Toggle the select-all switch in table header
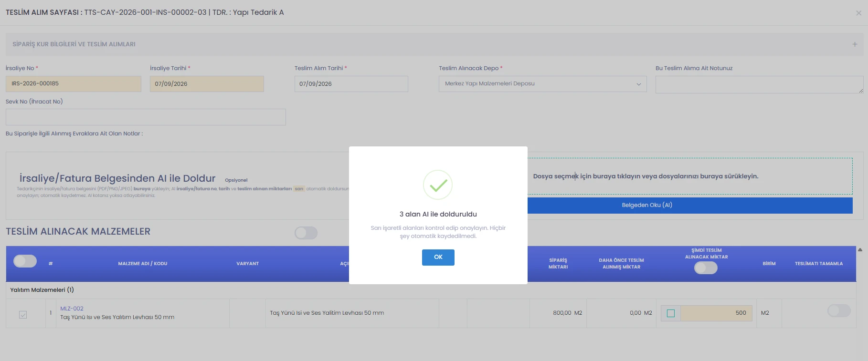This screenshot has width=868, height=361. (x=25, y=261)
